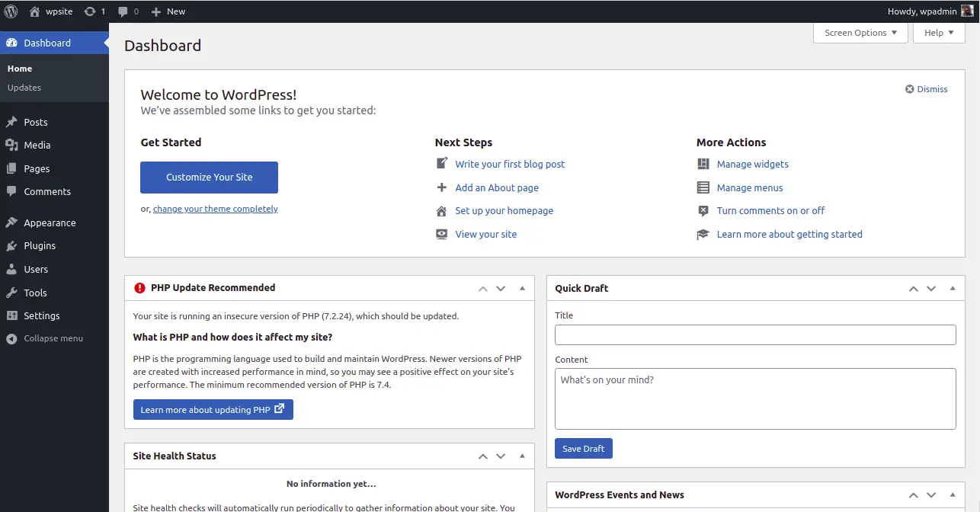The width and height of the screenshot is (980, 512).
Task: Move Site Health Status panel up
Action: pyautogui.click(x=482, y=456)
